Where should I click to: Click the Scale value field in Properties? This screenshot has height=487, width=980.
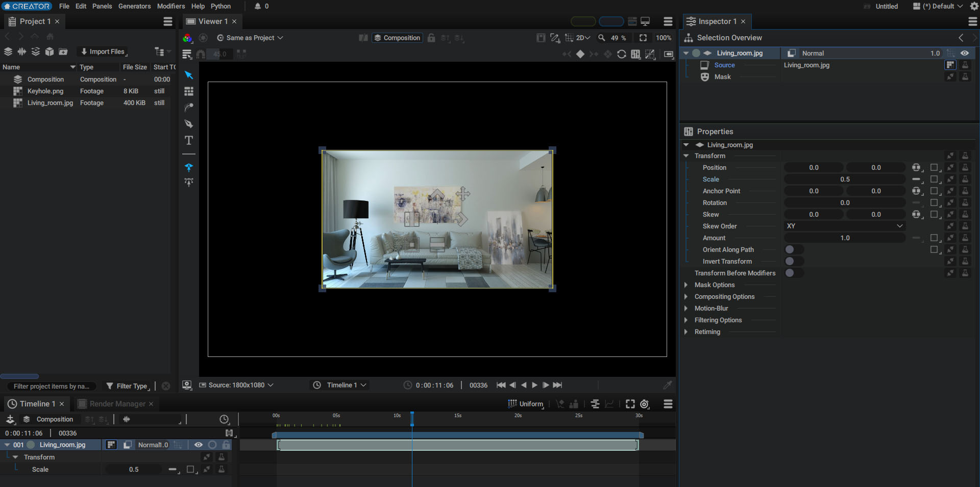(845, 179)
